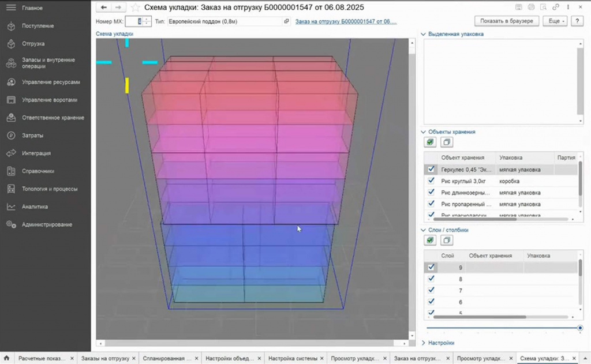Open the Поступление section
591x364 pixels.
tap(38, 26)
